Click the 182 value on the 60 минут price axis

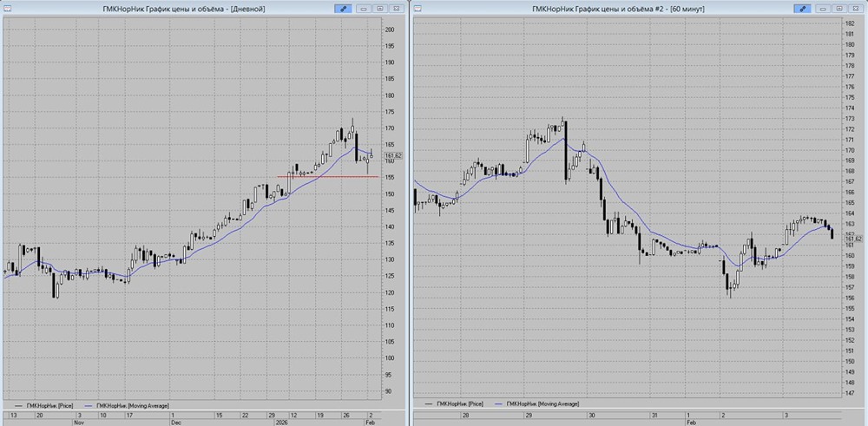(850, 23)
